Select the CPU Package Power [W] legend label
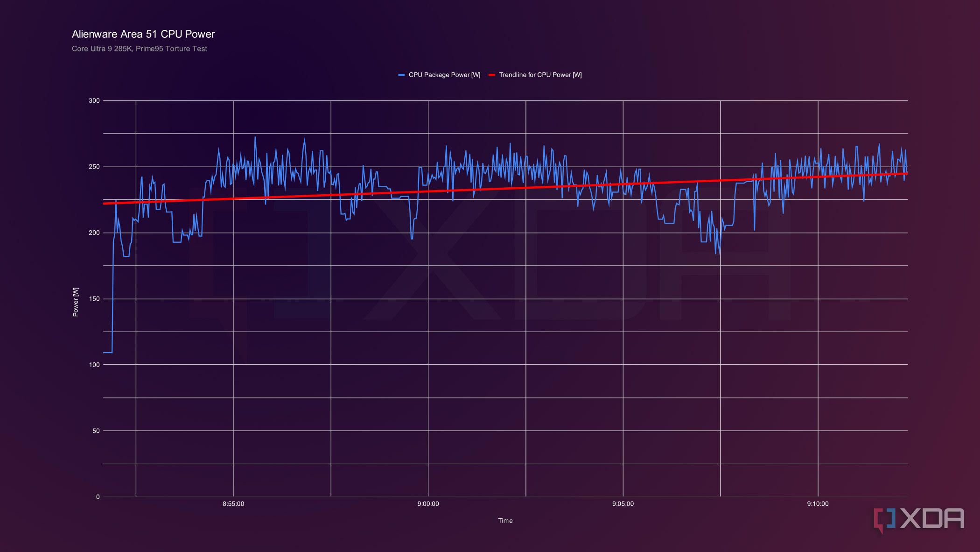980x552 pixels. pos(444,75)
